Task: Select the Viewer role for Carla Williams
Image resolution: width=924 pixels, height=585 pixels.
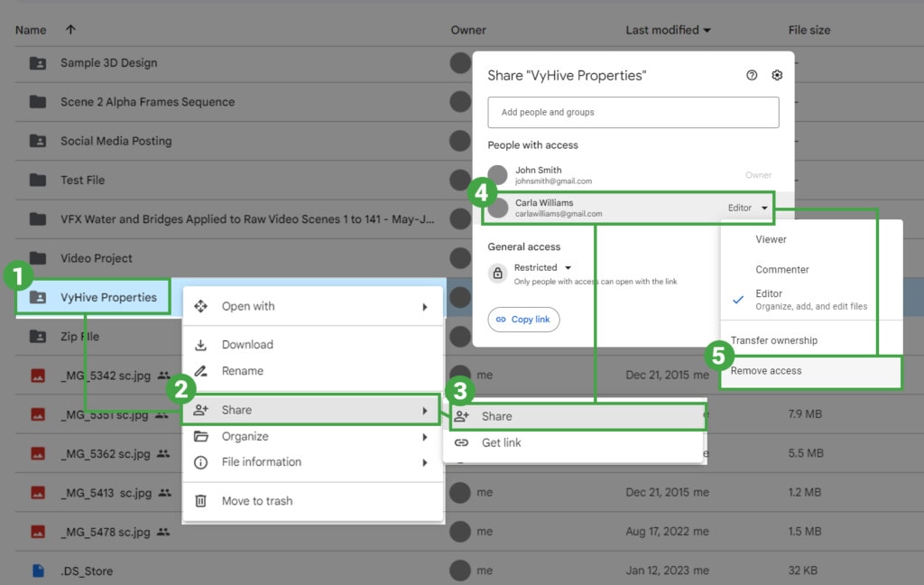Action: point(772,239)
